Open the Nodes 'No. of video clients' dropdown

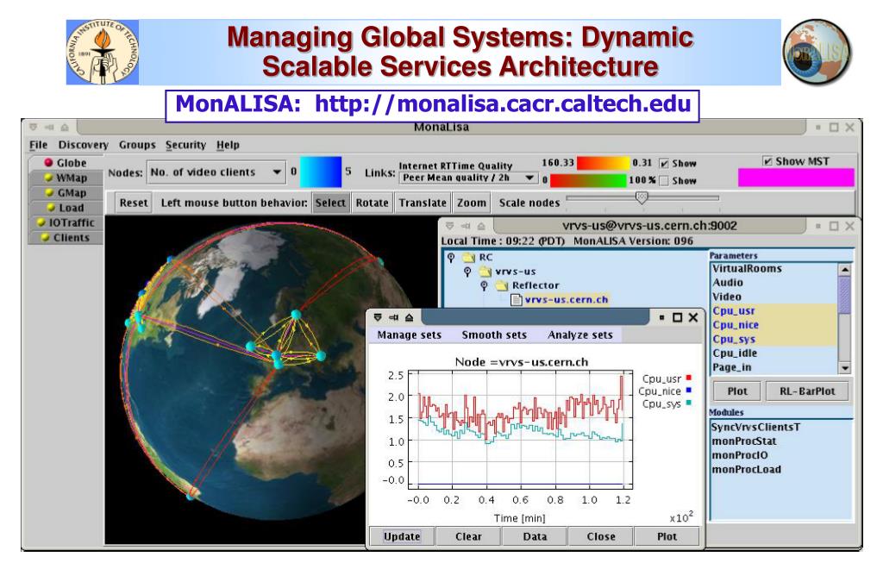tap(216, 172)
